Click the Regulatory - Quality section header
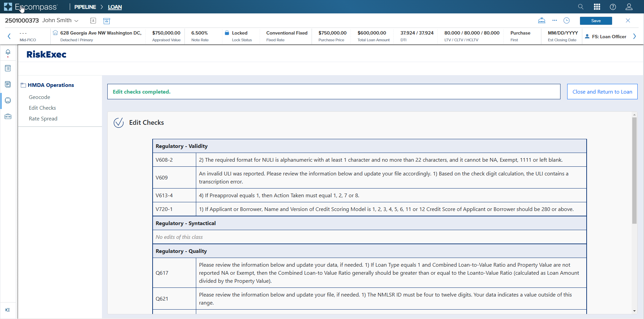The width and height of the screenshot is (644, 319). coord(370,251)
